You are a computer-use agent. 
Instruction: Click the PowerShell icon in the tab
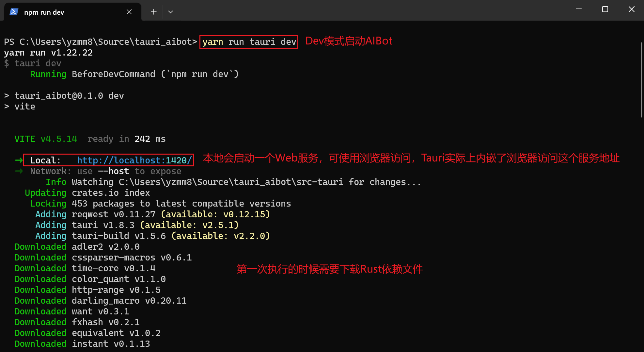[14, 12]
